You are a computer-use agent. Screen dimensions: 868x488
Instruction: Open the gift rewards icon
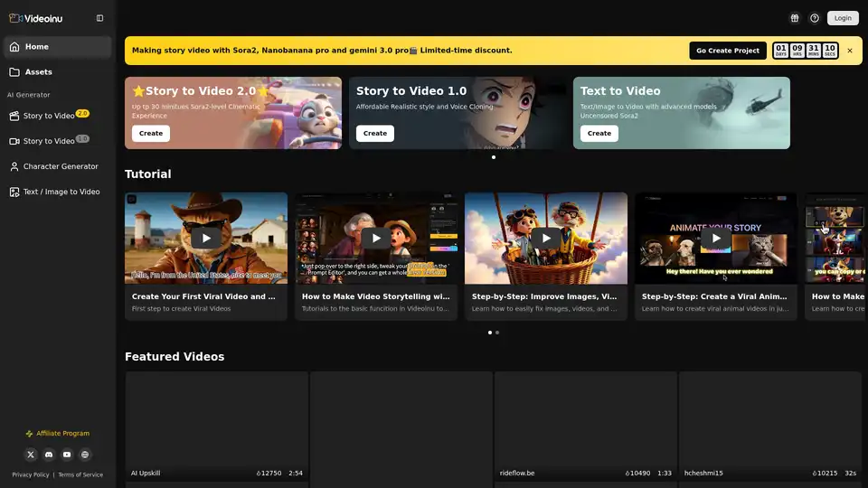point(794,18)
